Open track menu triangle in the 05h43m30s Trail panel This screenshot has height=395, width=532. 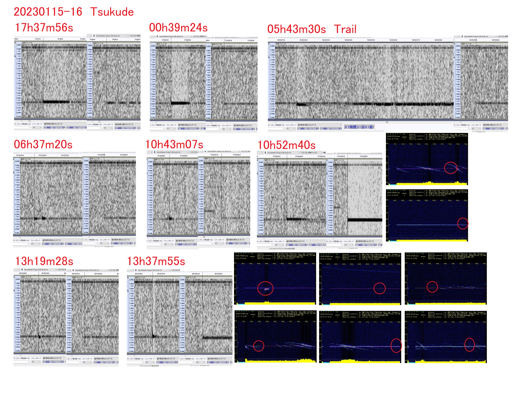(x=269, y=44)
